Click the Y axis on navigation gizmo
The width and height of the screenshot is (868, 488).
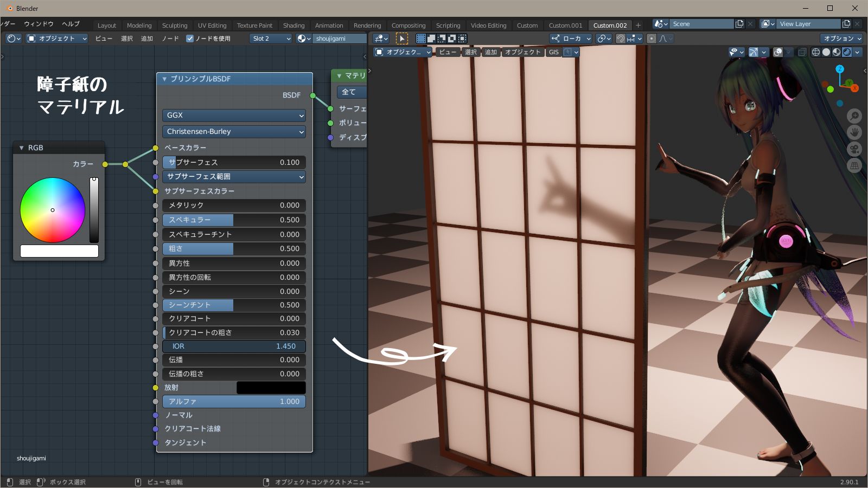tap(849, 82)
